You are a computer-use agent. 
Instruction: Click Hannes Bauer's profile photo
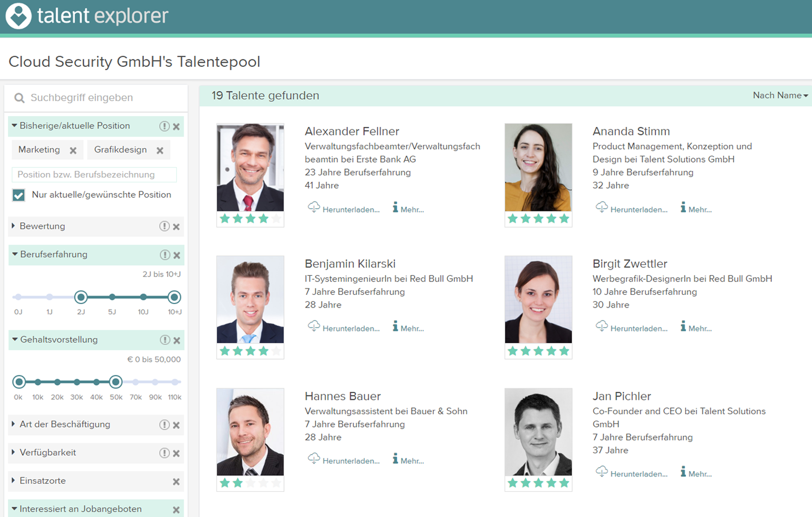(x=250, y=432)
